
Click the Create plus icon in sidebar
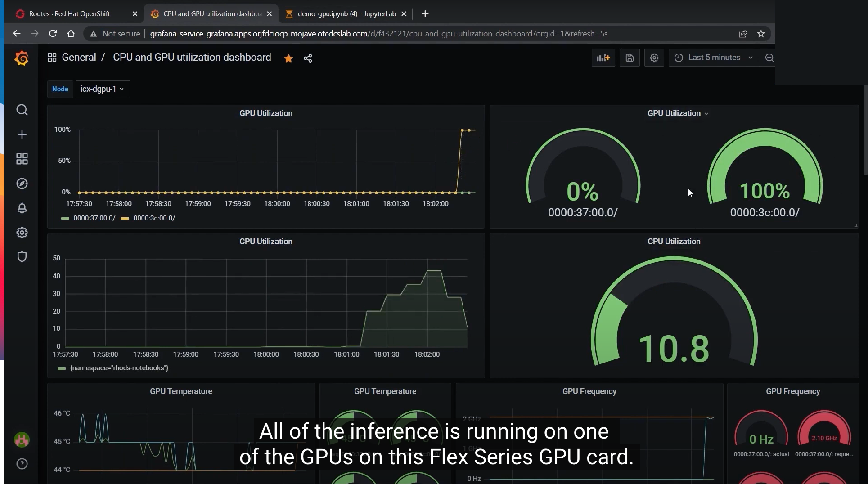pos(22,134)
